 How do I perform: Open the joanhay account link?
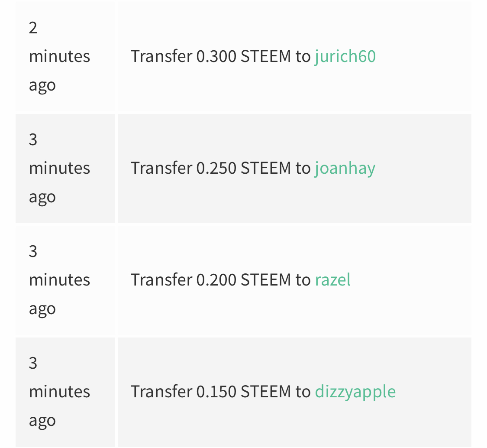tap(345, 169)
